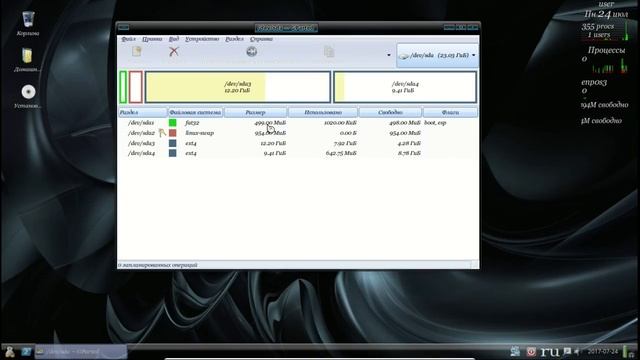Sort by the Размер column header
Viewport: 640px width, 360px height.
coord(256,112)
